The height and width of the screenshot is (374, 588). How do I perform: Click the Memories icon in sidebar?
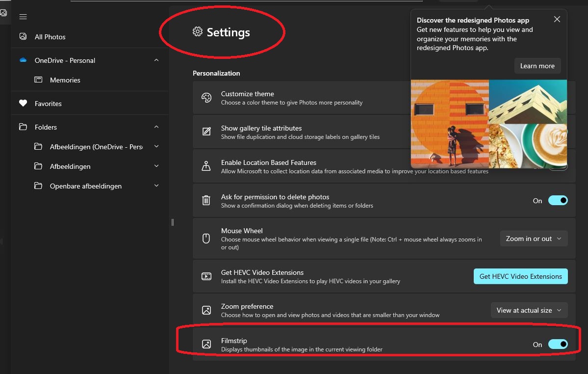[38, 80]
